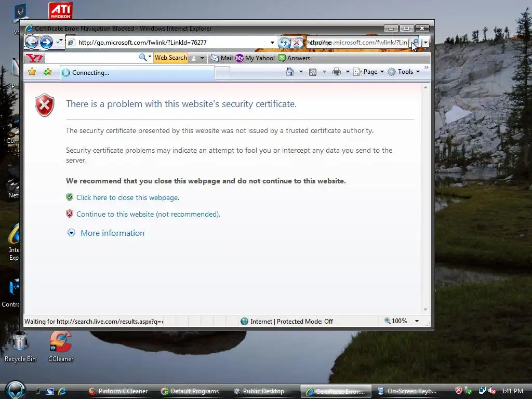Click the Yahoo toolbar magnifier icon
This screenshot has width=532, height=399.
click(x=143, y=58)
